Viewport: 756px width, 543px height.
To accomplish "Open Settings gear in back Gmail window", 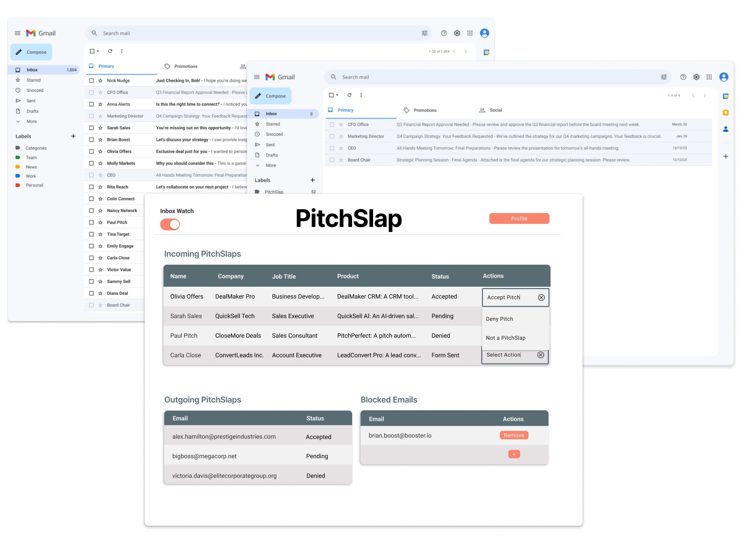I will pos(457,33).
